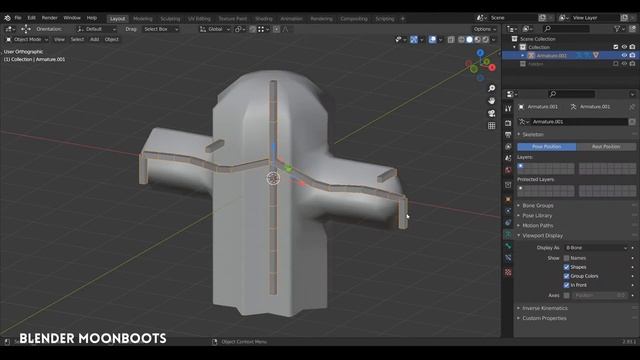This screenshot has width=640, height=360.
Task: Select rendered shading mode
Action: click(485, 40)
